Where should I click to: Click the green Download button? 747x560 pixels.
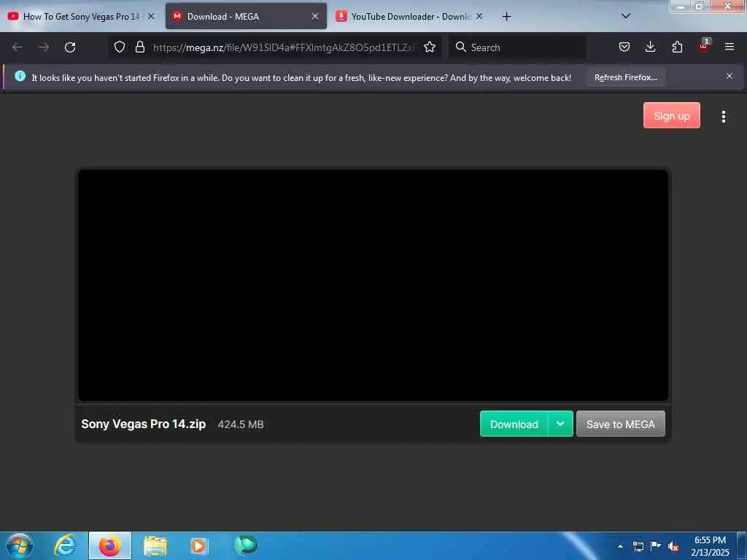click(514, 424)
